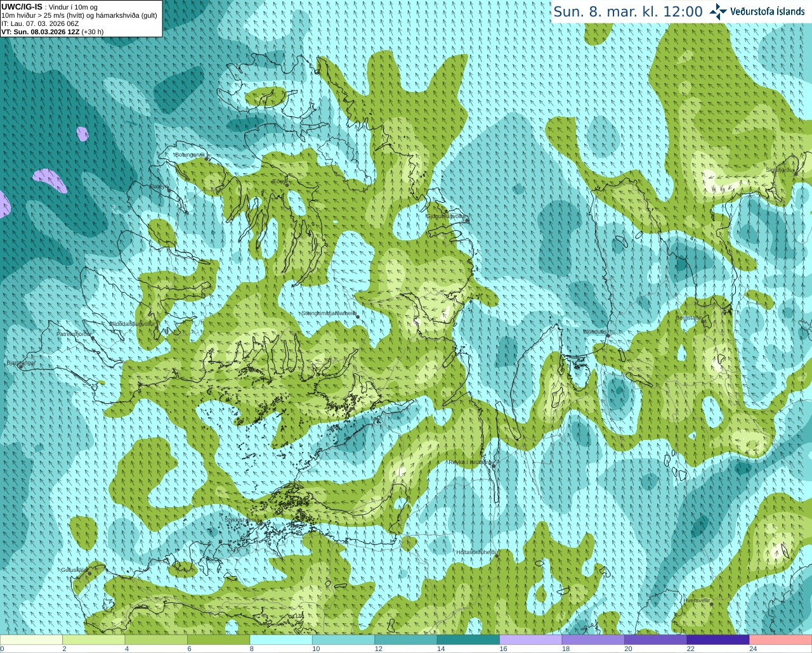The width and height of the screenshot is (812, 653).
Task: Click the 2-4 m/s legend swatch
Action: [x=94, y=640]
